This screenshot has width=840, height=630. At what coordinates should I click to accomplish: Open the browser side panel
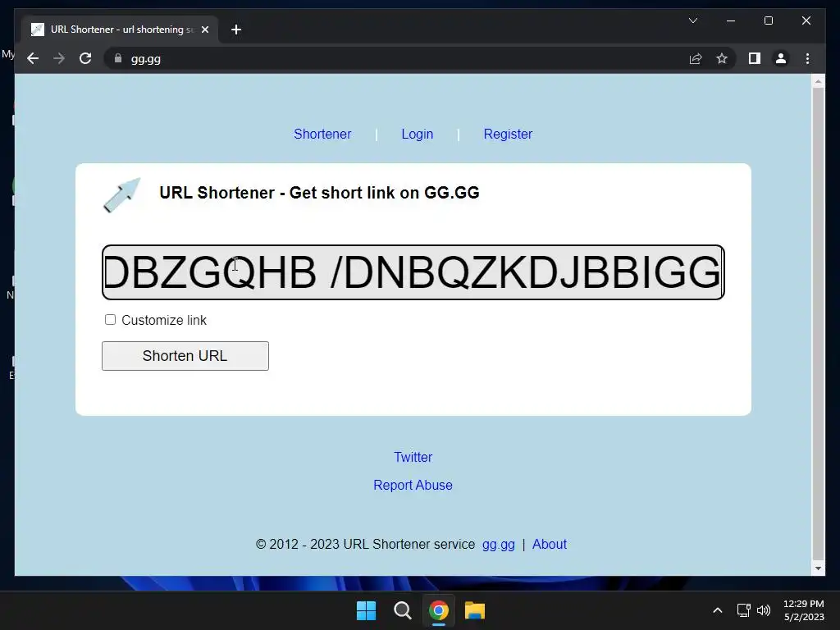click(755, 58)
